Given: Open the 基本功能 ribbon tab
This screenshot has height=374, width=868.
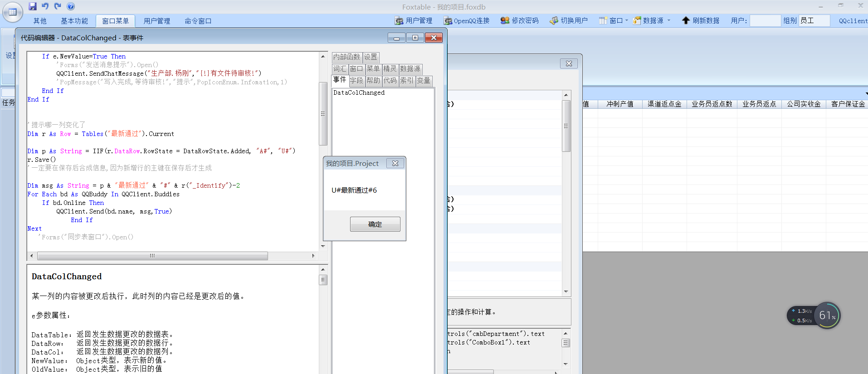Looking at the screenshot, I should tap(74, 21).
